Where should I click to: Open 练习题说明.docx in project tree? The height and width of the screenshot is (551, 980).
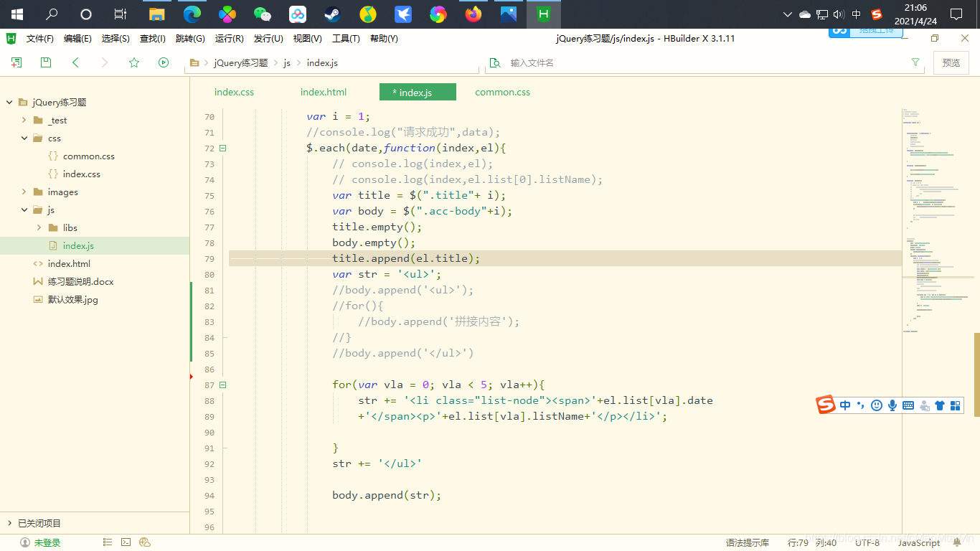click(x=80, y=282)
